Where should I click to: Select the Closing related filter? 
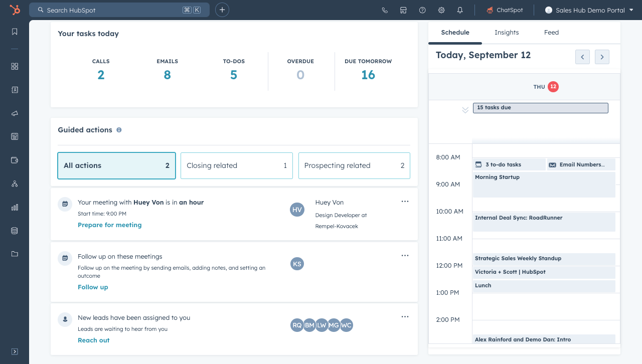(x=236, y=165)
